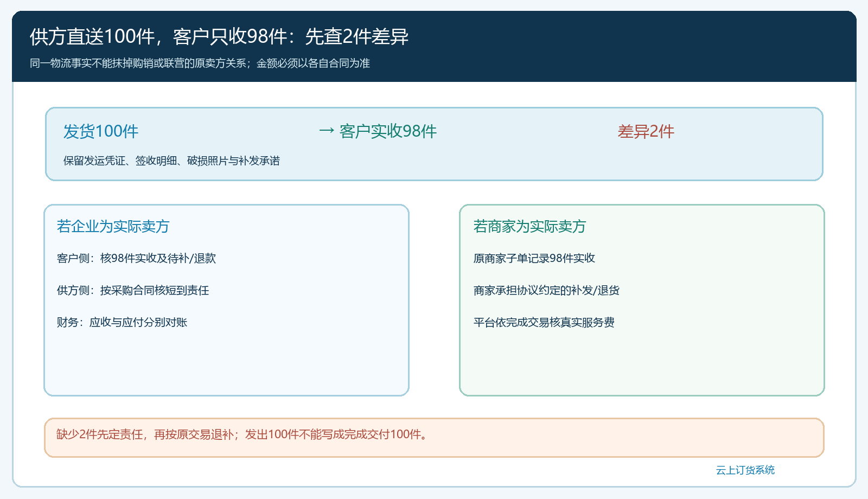This screenshot has width=868, height=499.
Task: Click the heading '若企业为实际卖方'
Action: [113, 226]
